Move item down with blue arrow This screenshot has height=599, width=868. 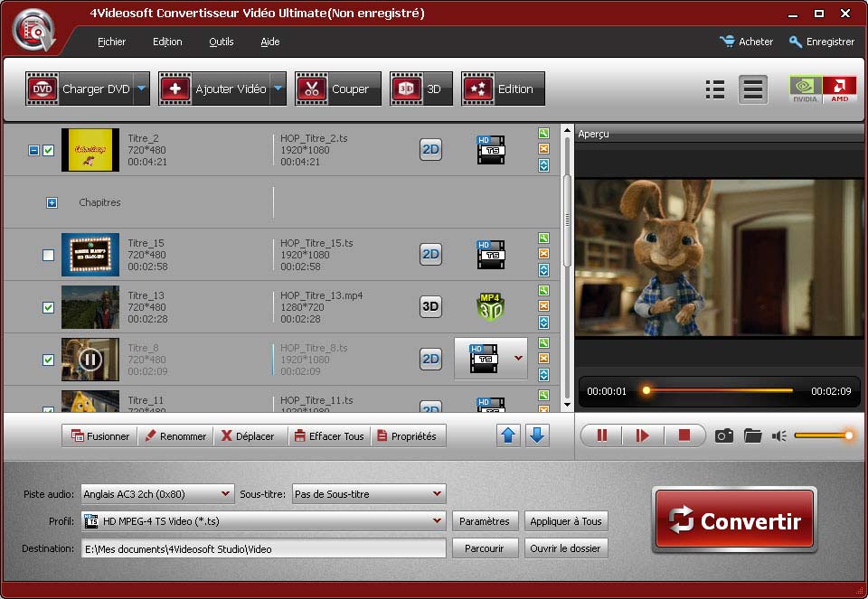537,435
